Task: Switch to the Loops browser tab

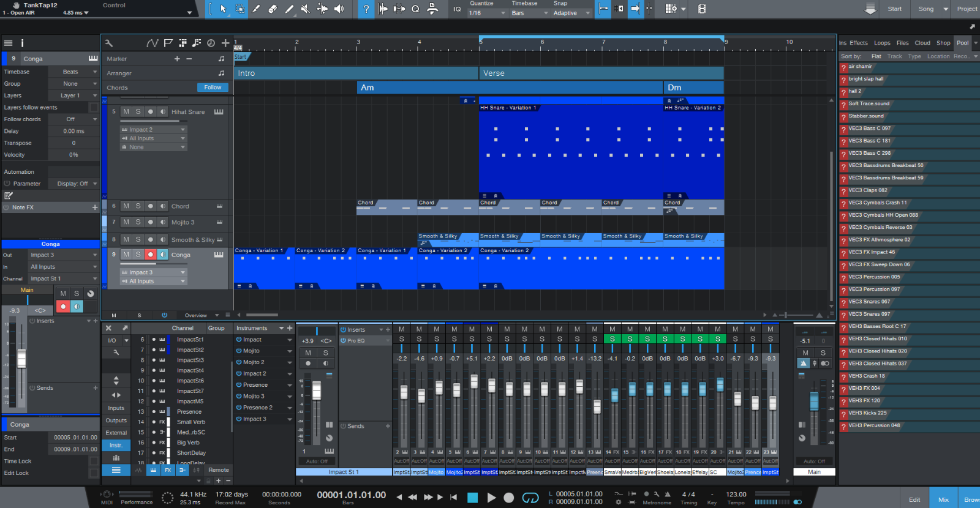Action: (882, 43)
